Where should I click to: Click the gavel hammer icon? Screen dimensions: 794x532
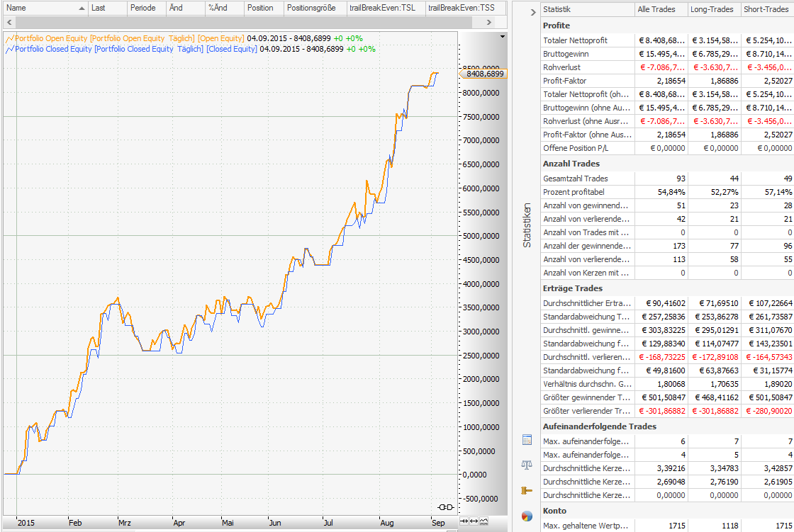[527, 490]
